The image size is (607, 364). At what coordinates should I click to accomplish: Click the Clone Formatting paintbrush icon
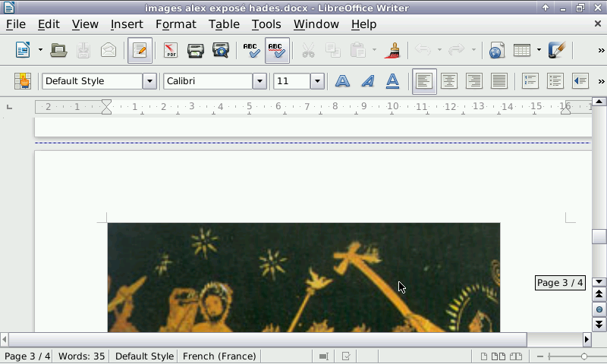coord(393,51)
